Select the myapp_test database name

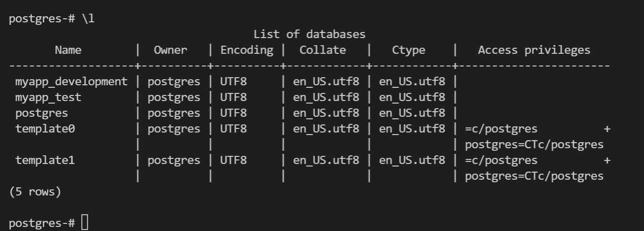pyautogui.click(x=48, y=97)
